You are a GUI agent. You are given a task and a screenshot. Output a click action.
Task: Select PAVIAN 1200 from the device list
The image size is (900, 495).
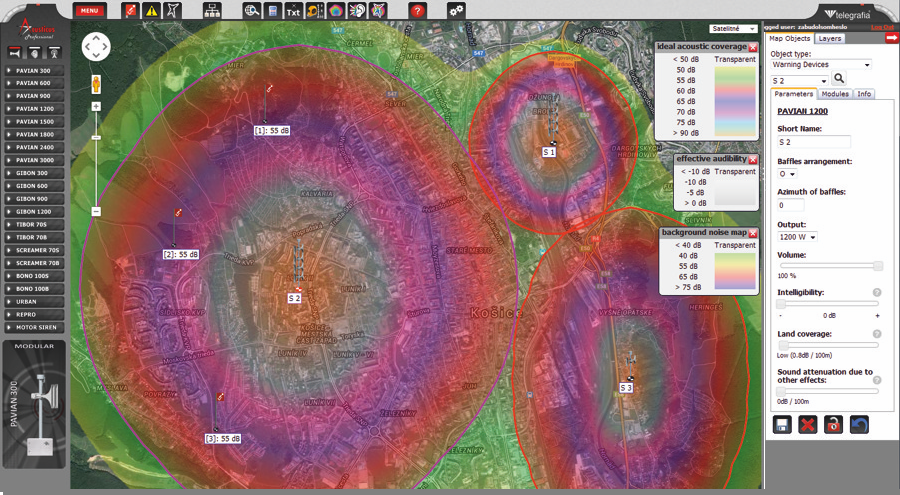click(x=35, y=108)
